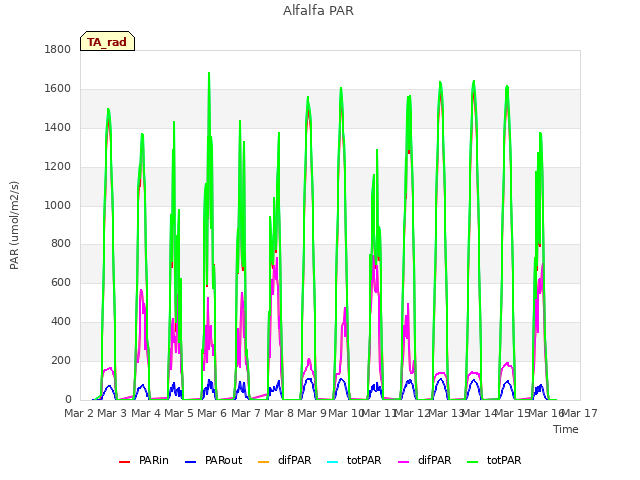The height and width of the screenshot is (480, 640).
Task: Toggle the PARout legend entry
Action: (x=213, y=460)
